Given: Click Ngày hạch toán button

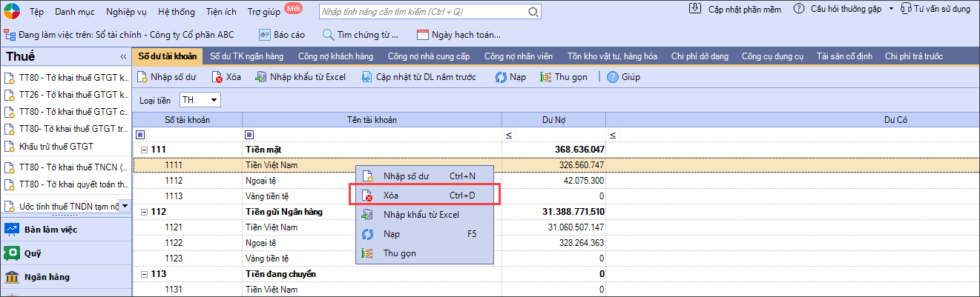Looking at the screenshot, I should pos(458,34).
